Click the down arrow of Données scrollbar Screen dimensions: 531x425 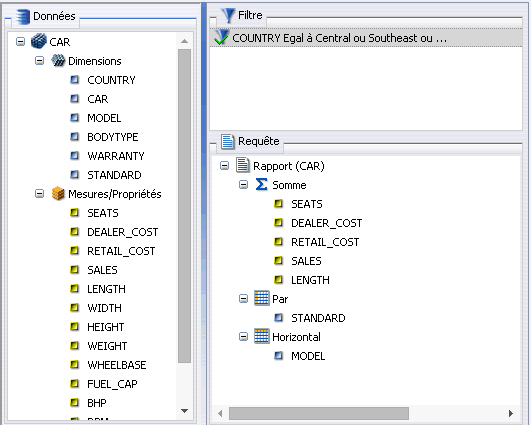pos(185,411)
